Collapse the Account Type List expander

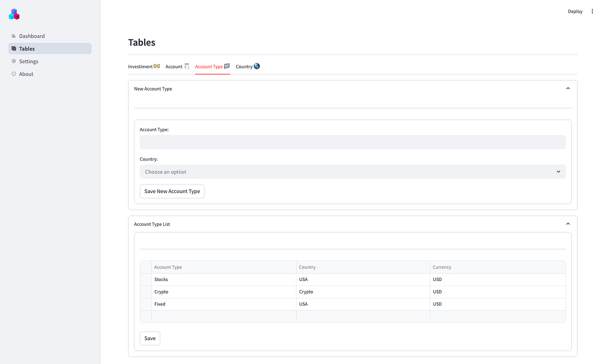click(568, 223)
